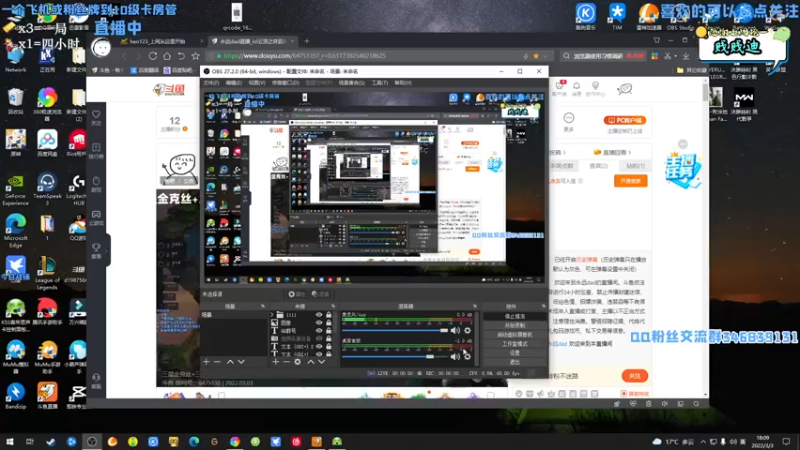The height and width of the screenshot is (450, 800).
Task: Add a new scene in OBS Scenes panel
Action: click(x=206, y=362)
